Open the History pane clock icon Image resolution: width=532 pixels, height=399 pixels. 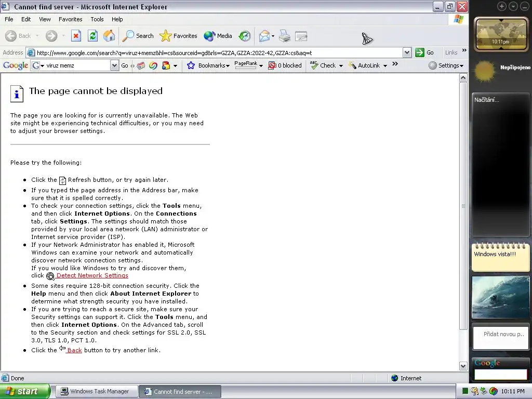coord(244,36)
